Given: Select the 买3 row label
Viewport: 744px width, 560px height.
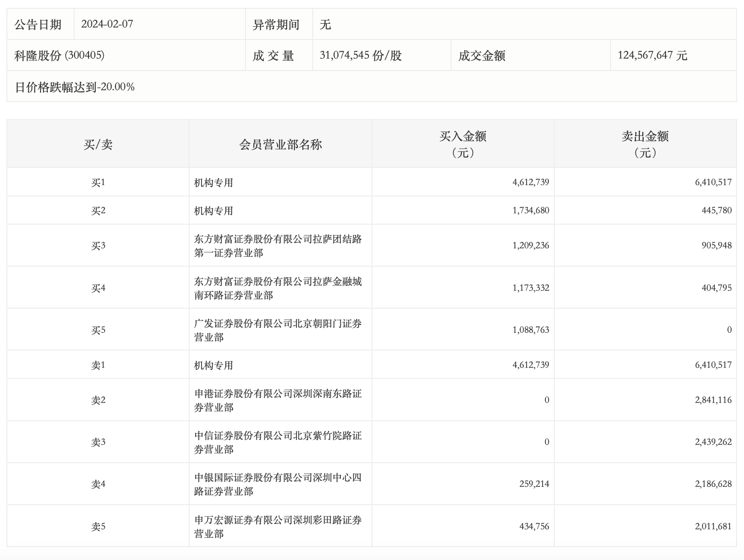Looking at the screenshot, I should point(98,245).
